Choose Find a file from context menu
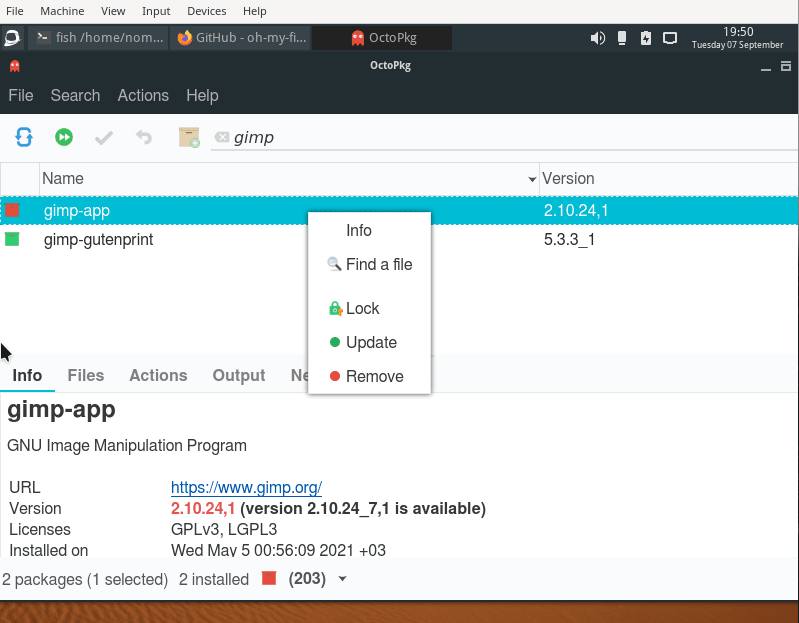Screen dimensions: 799x623 [x=369, y=264]
